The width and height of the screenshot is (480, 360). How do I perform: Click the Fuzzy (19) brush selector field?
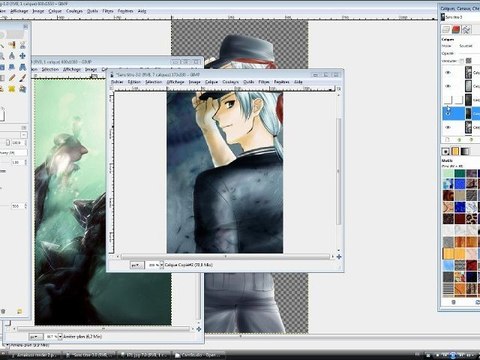(x=13, y=152)
